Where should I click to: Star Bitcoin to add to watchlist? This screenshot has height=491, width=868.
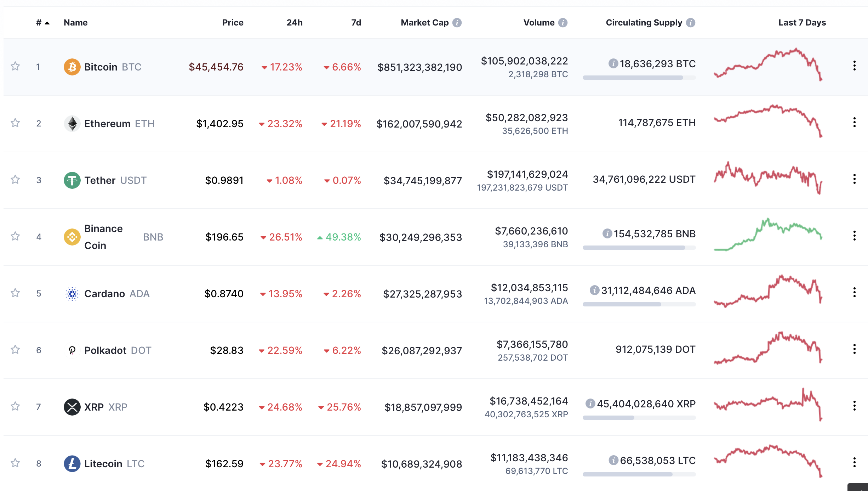click(15, 66)
